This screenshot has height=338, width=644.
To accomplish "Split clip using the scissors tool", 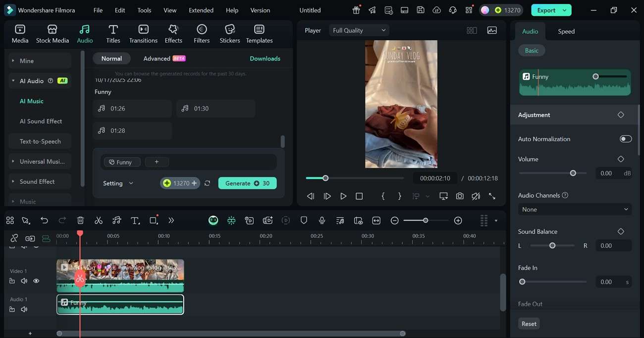I will coord(99,221).
